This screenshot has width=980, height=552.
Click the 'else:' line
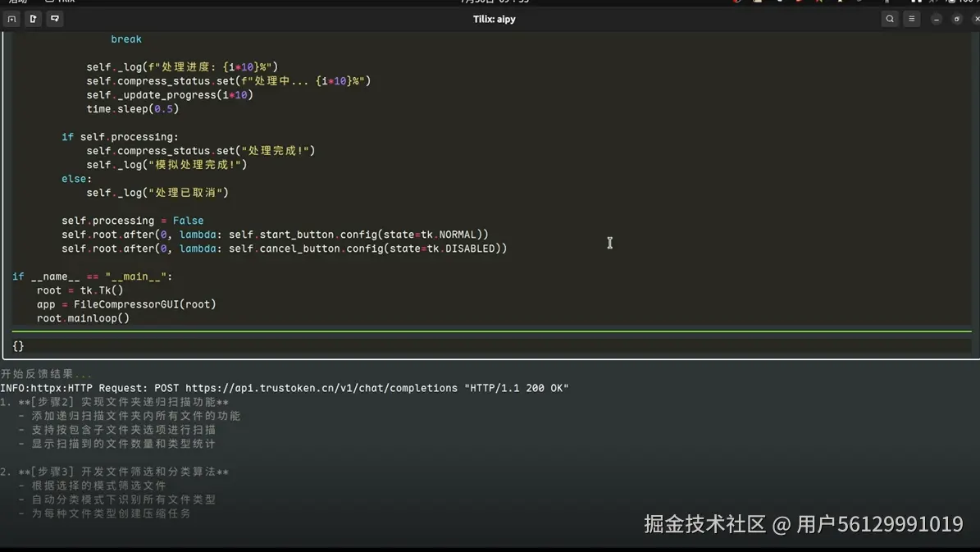point(76,179)
